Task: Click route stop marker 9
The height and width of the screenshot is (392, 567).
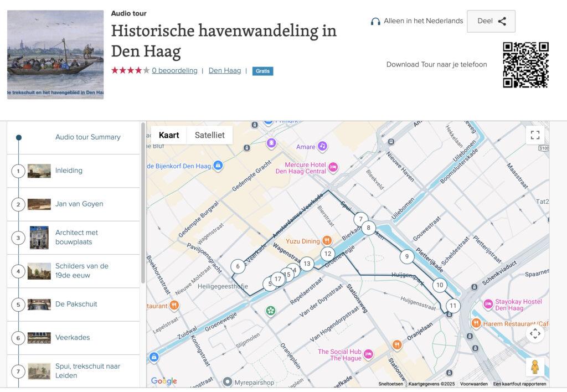Action: pos(407,256)
